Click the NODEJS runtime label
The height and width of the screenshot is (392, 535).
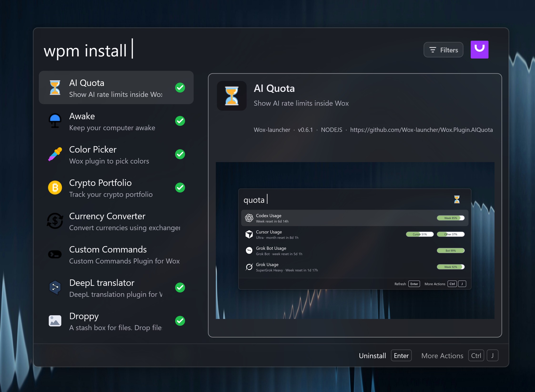(x=331, y=130)
